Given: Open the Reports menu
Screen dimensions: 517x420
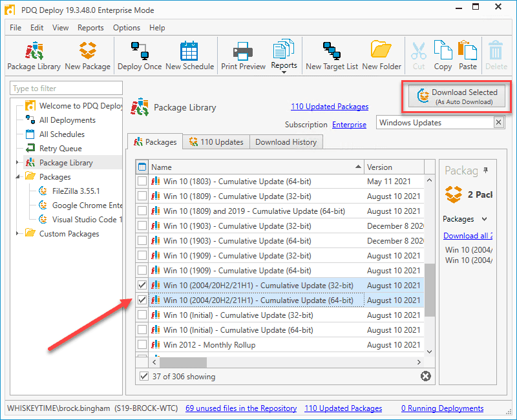Looking at the screenshot, I should point(90,28).
